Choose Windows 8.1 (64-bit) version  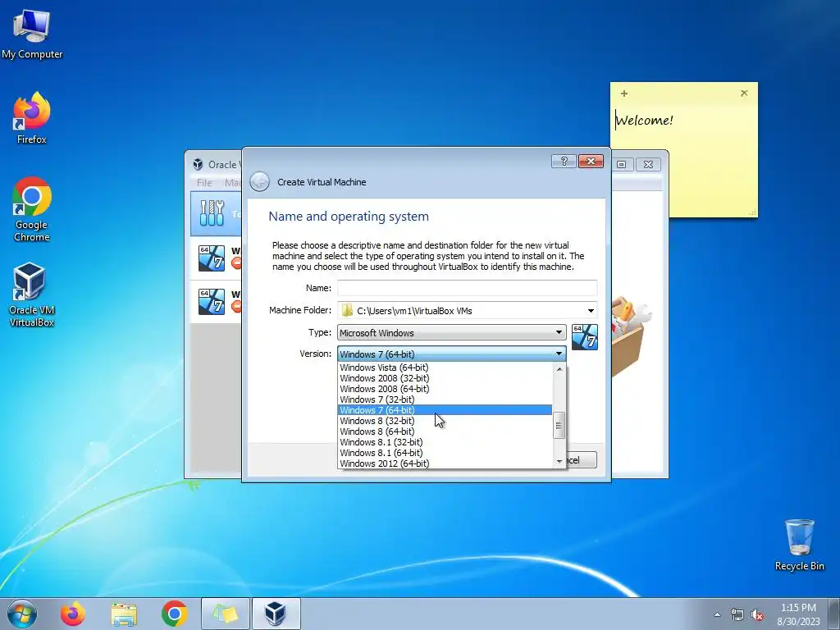point(445,453)
